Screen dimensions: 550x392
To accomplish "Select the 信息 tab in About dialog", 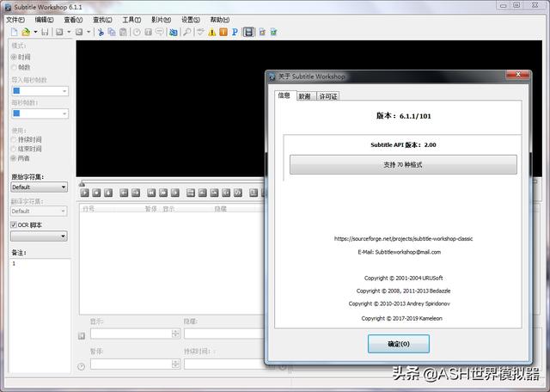I will point(284,95).
